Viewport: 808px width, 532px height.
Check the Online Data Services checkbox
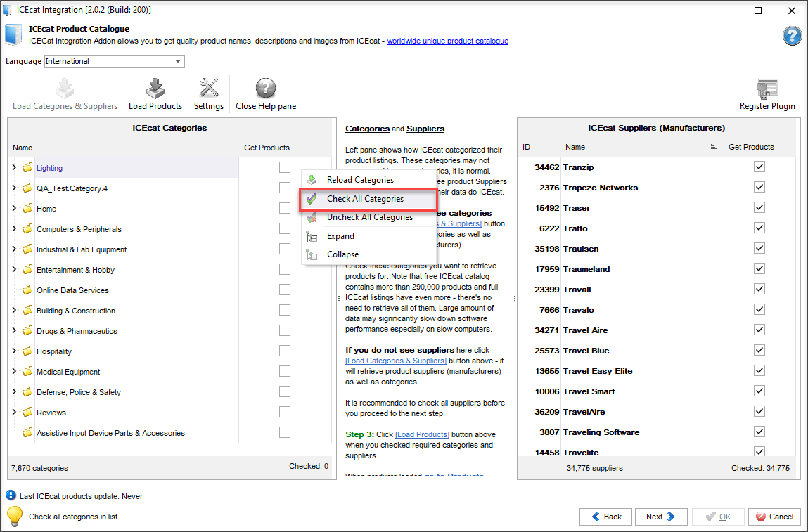pyautogui.click(x=284, y=290)
